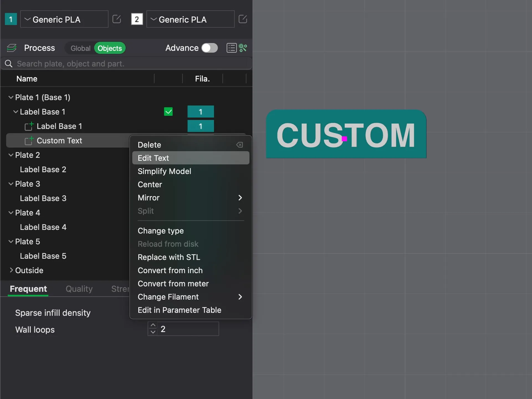Screen dimensions: 532x399
Task: Click the Custom Text part icon
Action: 29,140
